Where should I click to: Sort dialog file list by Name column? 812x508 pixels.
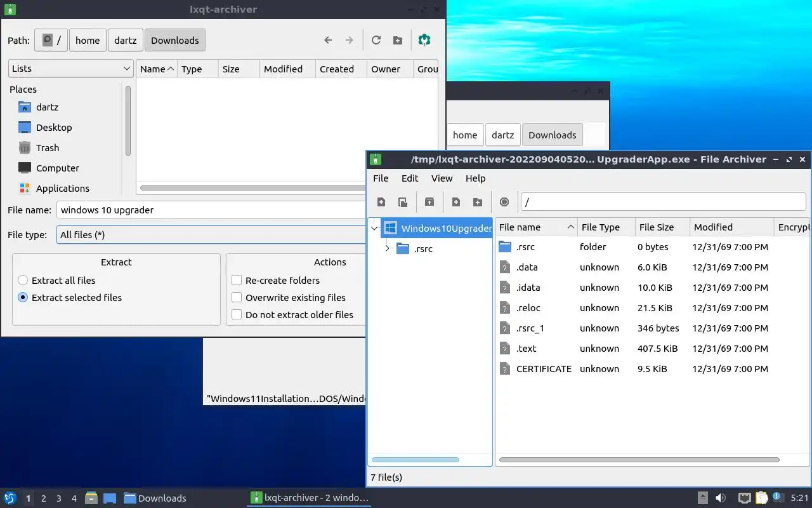tap(157, 69)
